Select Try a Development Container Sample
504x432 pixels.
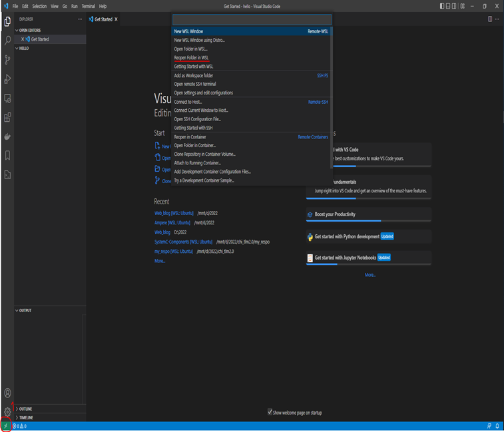(x=251, y=180)
